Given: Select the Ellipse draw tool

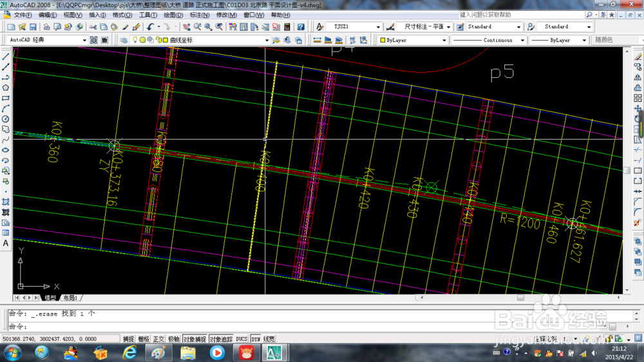Looking at the screenshot, I should point(6,150).
